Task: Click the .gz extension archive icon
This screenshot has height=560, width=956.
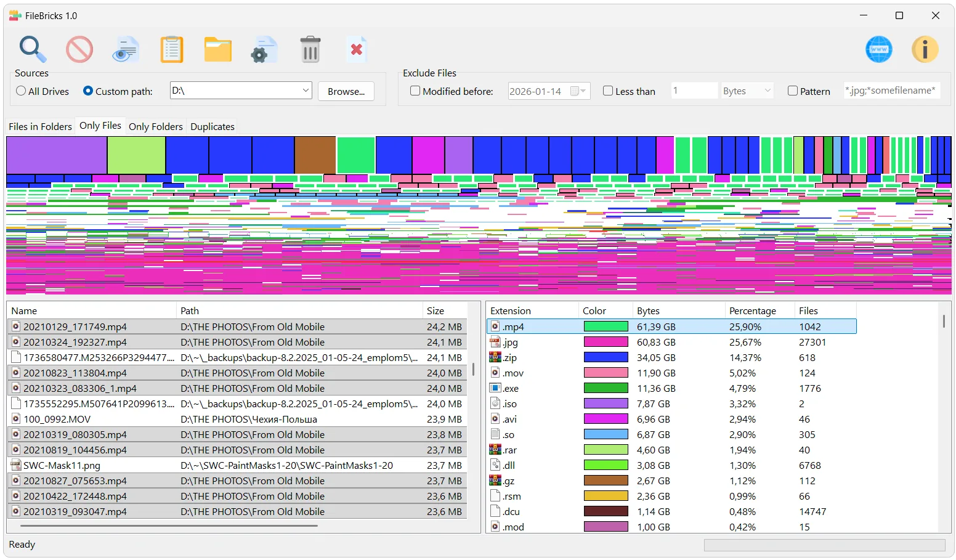Action: (495, 481)
